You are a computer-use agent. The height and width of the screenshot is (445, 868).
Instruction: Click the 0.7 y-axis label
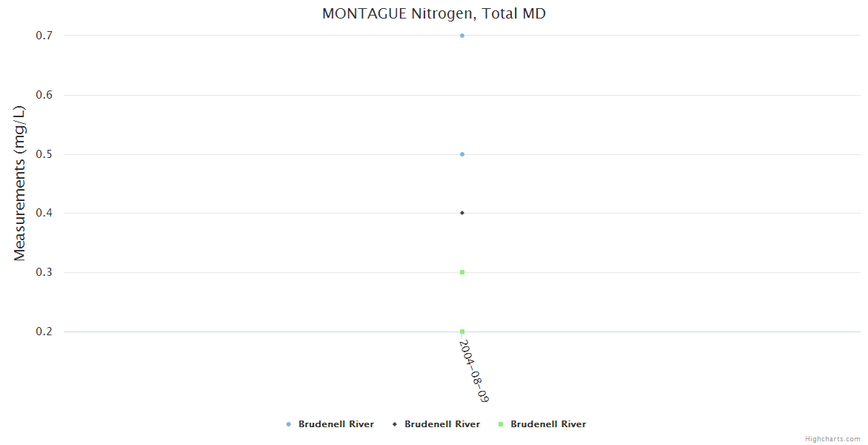click(46, 36)
